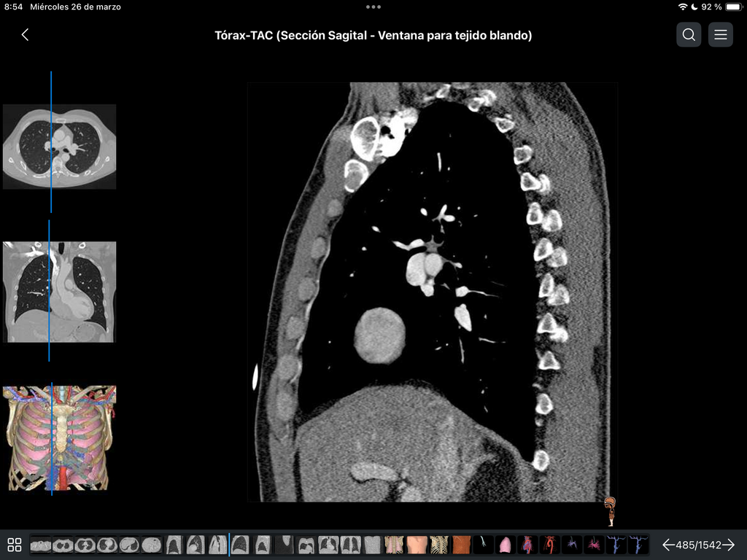Open the first axial series thumbnail
Screen dimensions: 747x560
pos(41,544)
